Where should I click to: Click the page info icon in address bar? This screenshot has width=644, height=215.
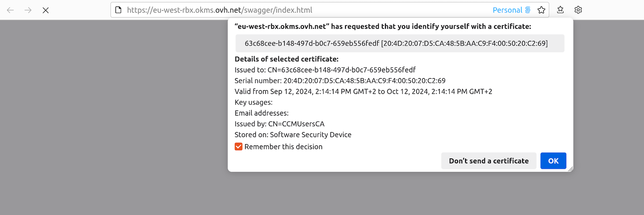[x=118, y=10]
